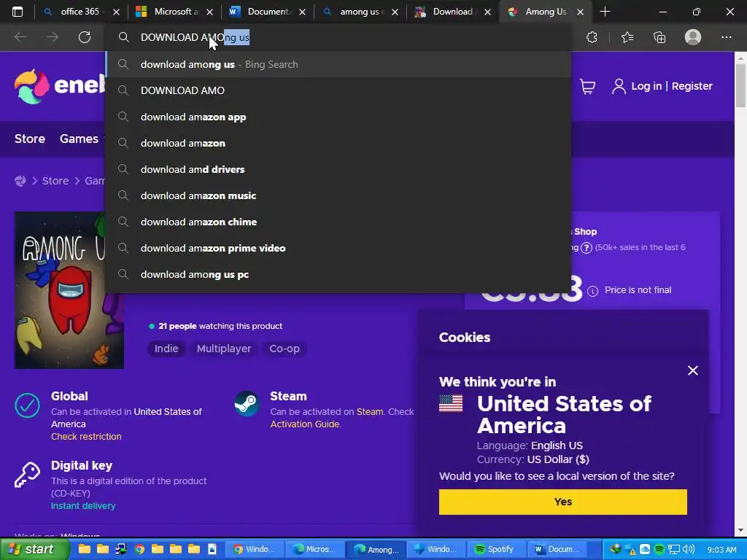Open the shopping cart icon
This screenshot has width=747, height=560.
tap(587, 86)
